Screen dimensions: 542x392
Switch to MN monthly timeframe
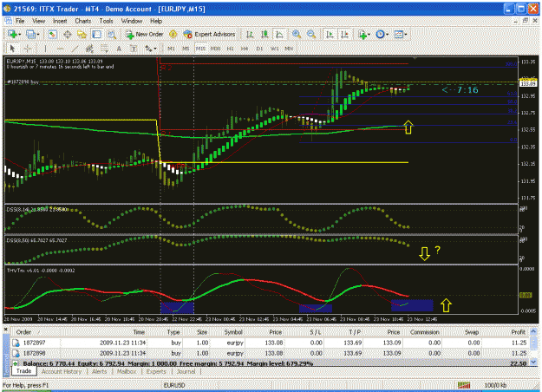[x=289, y=49]
